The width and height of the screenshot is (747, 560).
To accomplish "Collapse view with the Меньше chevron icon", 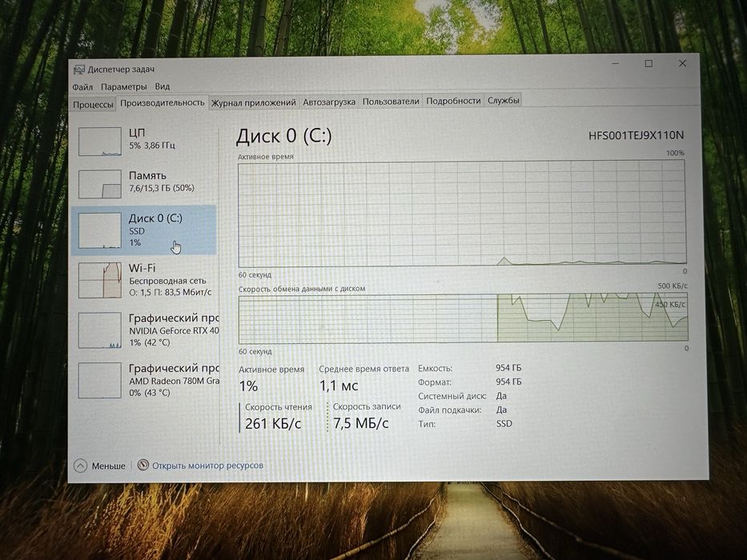I will tap(81, 466).
